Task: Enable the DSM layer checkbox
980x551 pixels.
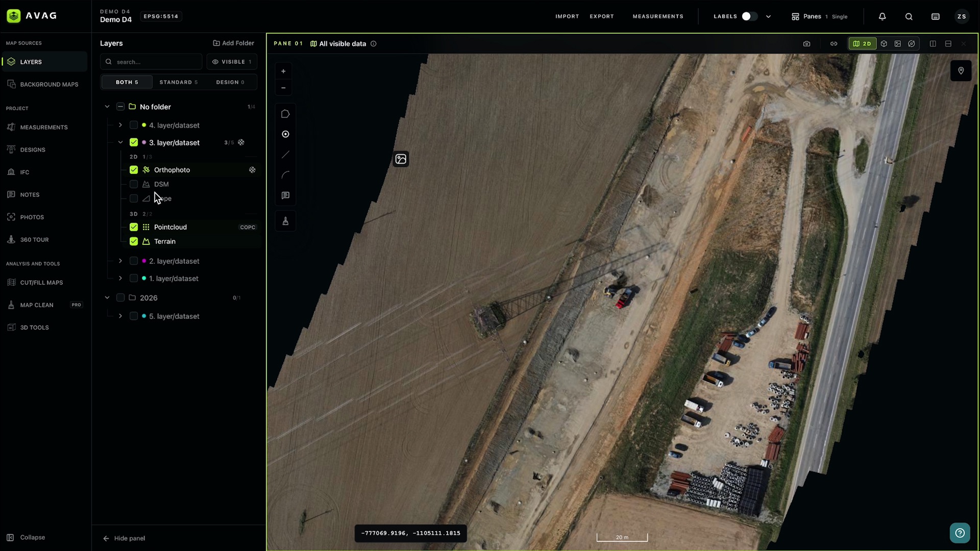Action: tap(134, 184)
